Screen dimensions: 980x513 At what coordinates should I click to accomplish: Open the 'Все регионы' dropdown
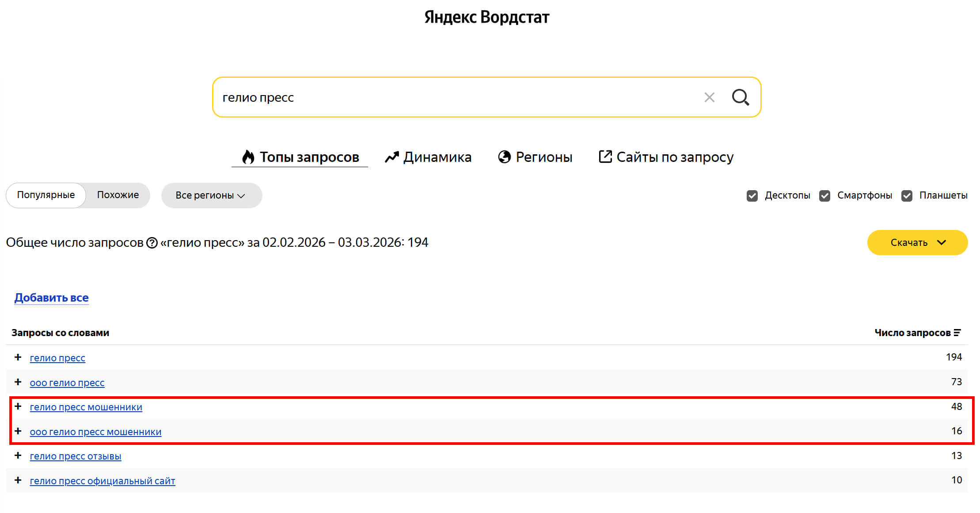211,195
